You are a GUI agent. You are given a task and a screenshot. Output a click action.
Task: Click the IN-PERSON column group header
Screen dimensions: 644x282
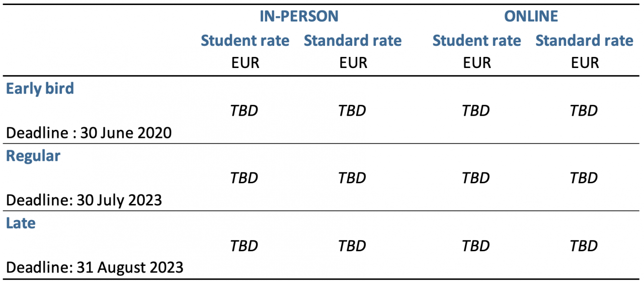coord(299,16)
